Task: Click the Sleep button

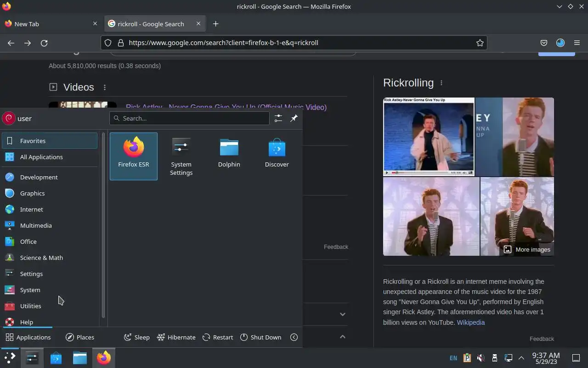Action: point(137,337)
